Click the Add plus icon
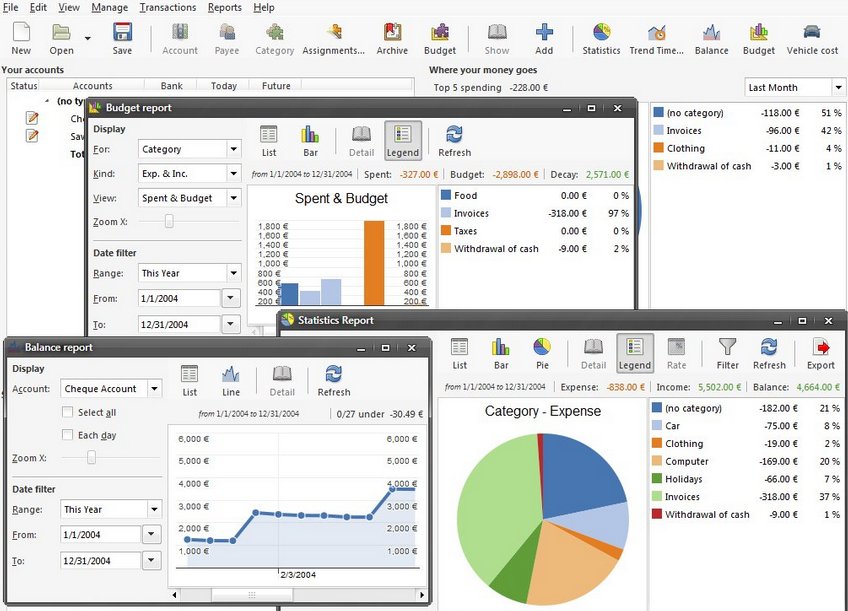The height and width of the screenshot is (611, 848). [544, 32]
